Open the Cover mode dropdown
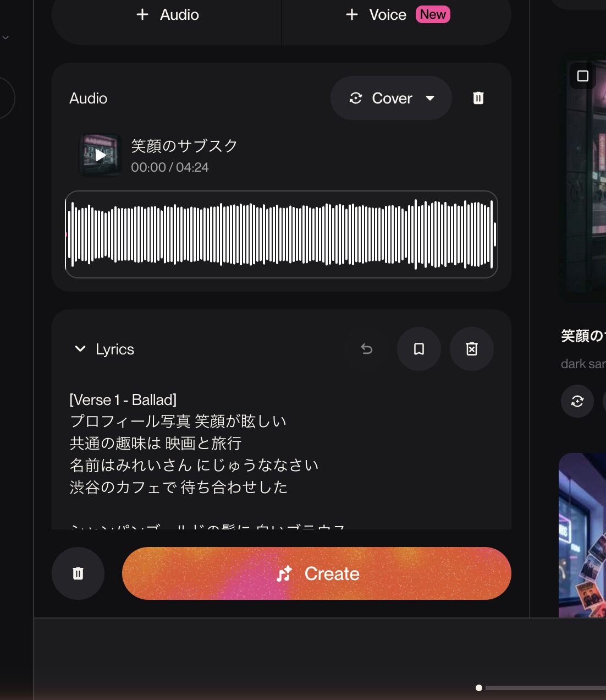606x700 pixels. (391, 98)
